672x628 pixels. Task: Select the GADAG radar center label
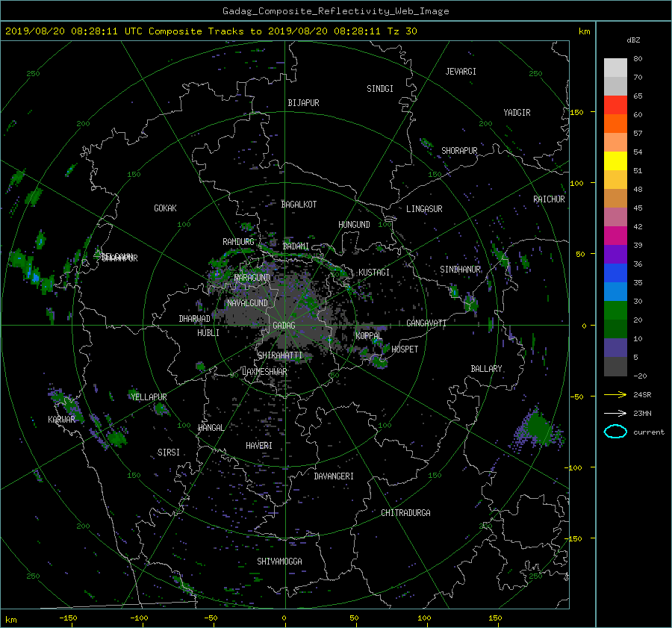tap(284, 326)
